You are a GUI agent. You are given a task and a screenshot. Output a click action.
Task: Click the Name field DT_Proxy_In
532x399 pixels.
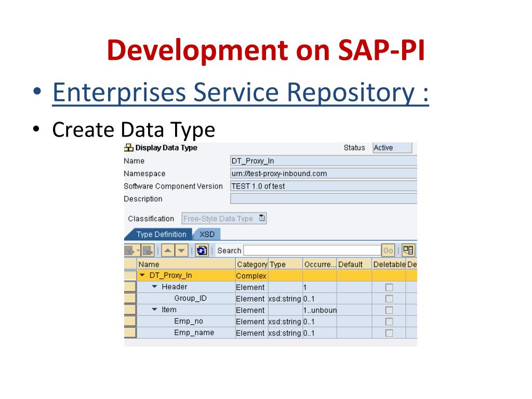pyautogui.click(x=323, y=161)
